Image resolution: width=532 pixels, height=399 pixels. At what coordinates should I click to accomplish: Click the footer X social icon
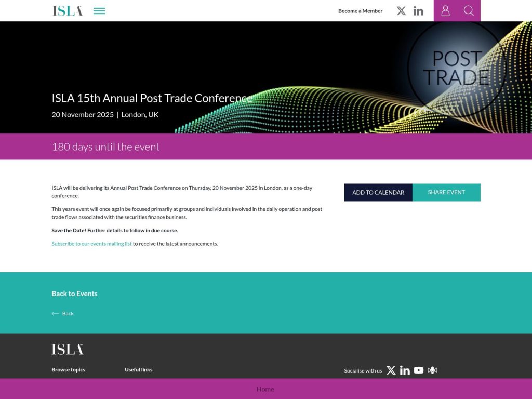coord(391,370)
